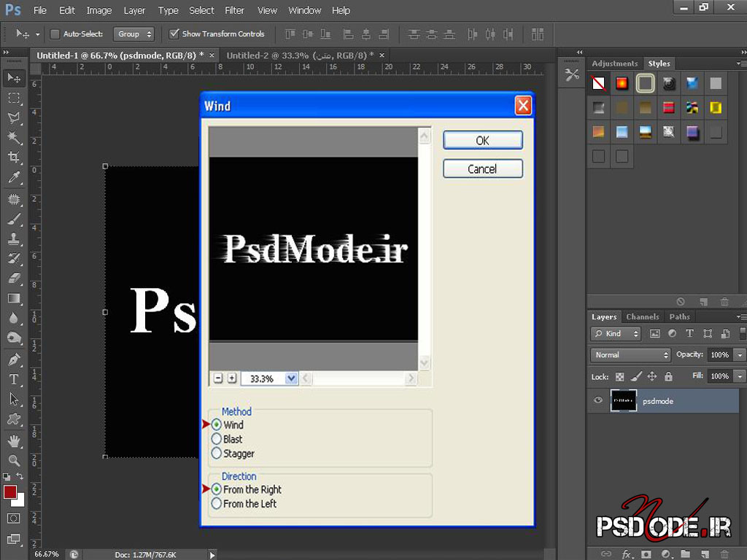The height and width of the screenshot is (560, 747).
Task: Toggle the Auto-Select checkbox
Action: [55, 34]
